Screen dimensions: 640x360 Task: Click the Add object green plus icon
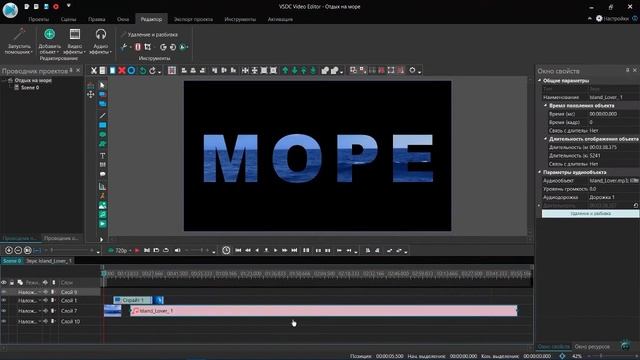click(x=49, y=34)
